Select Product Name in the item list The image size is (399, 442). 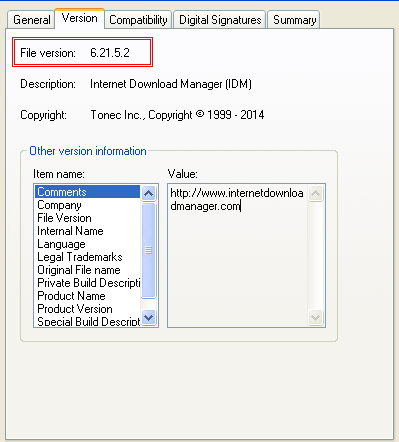click(87, 296)
